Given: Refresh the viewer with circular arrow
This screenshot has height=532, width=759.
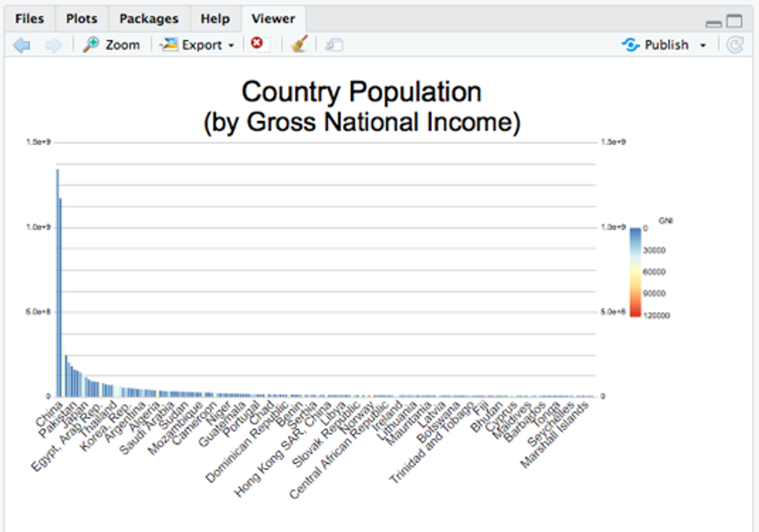Looking at the screenshot, I should (x=735, y=45).
